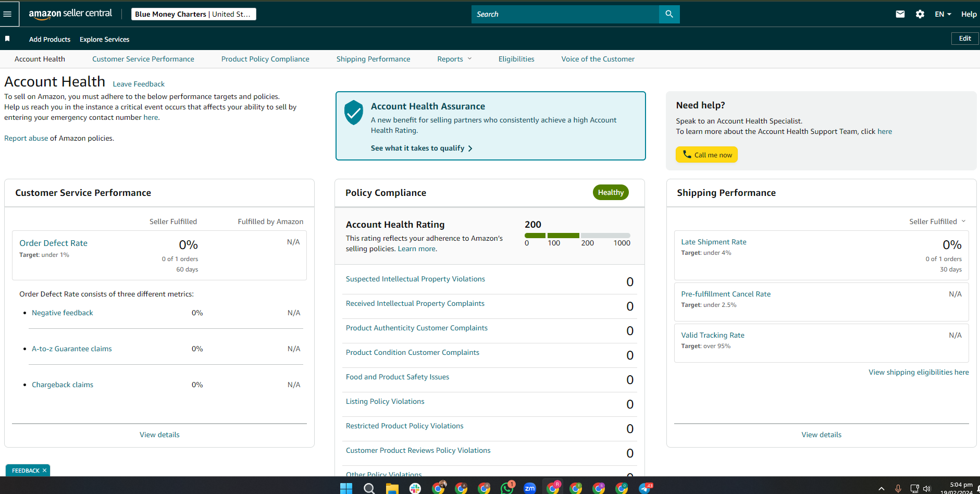The width and height of the screenshot is (980, 494).
Task: Expand the Reports menu
Action: (x=454, y=59)
